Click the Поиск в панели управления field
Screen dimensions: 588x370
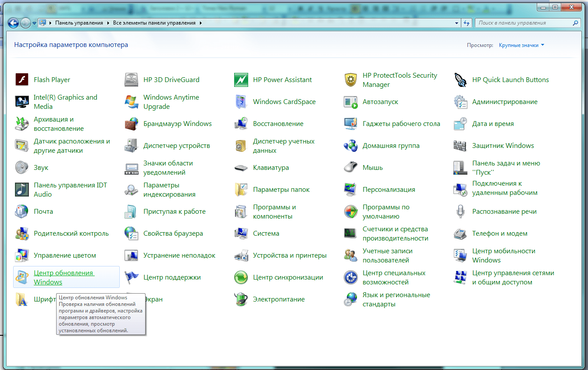[x=524, y=23]
